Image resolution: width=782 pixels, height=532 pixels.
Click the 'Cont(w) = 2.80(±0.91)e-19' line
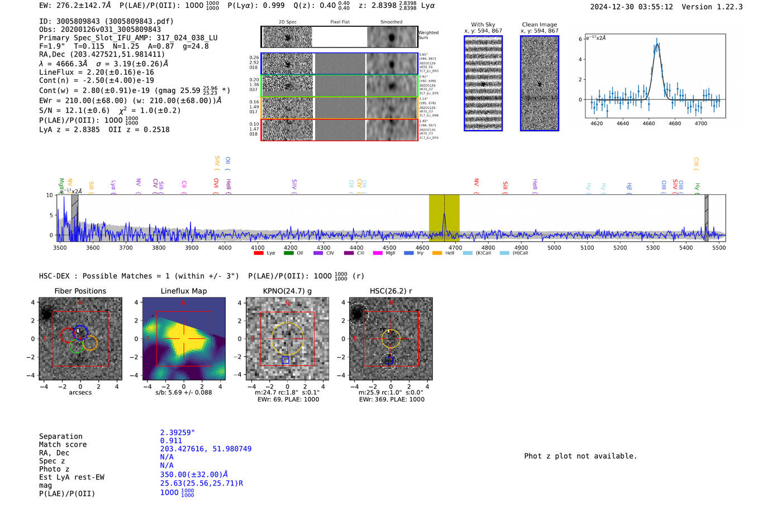pyautogui.click(x=135, y=90)
